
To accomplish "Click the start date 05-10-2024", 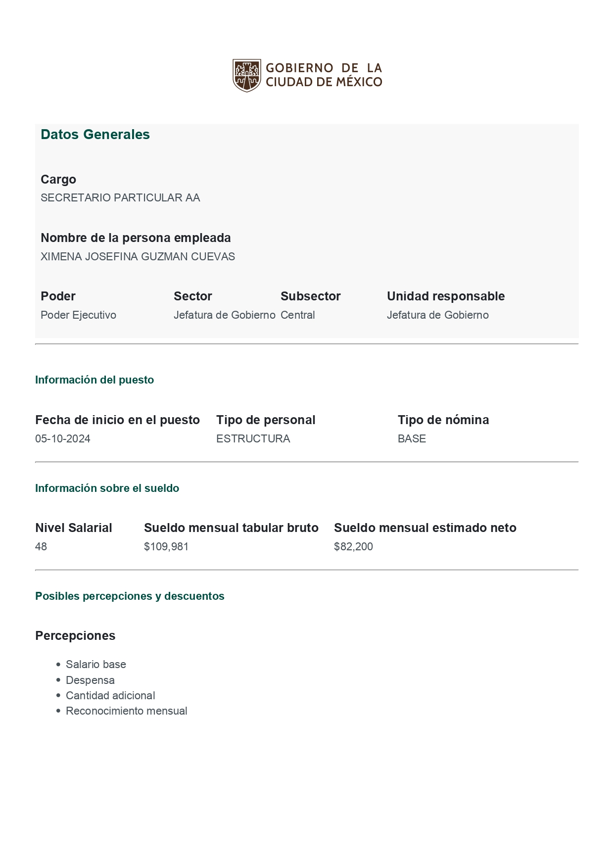I will point(63,439).
